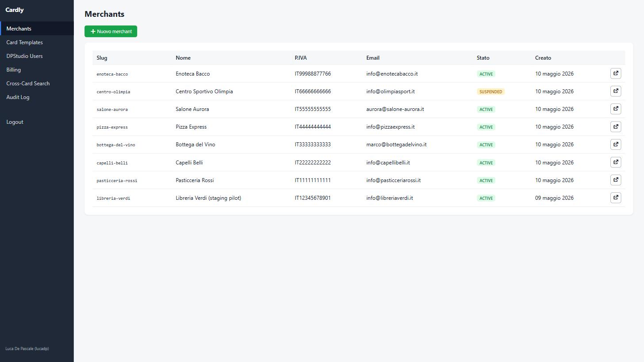644x362 pixels.
Task: Click the Nuovo merchant button
Action: [x=111, y=31]
